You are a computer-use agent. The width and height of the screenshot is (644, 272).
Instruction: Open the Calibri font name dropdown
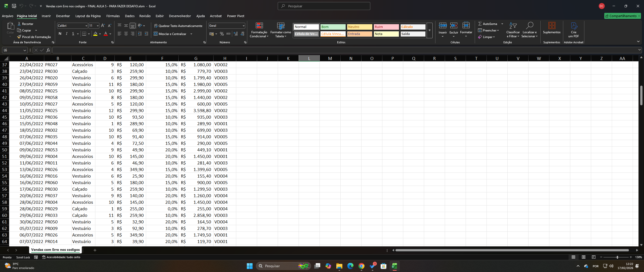[x=86, y=26]
